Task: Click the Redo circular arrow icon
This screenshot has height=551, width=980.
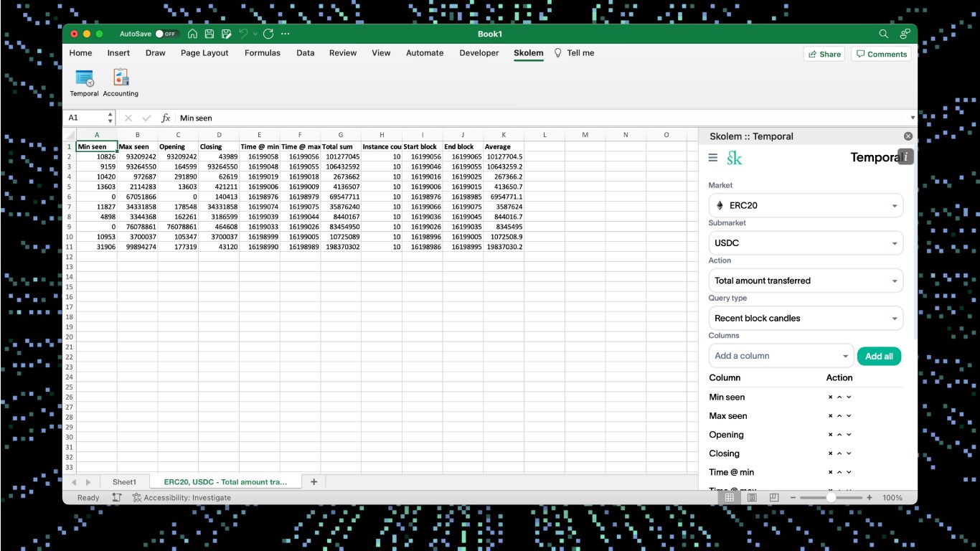Action: [x=268, y=34]
